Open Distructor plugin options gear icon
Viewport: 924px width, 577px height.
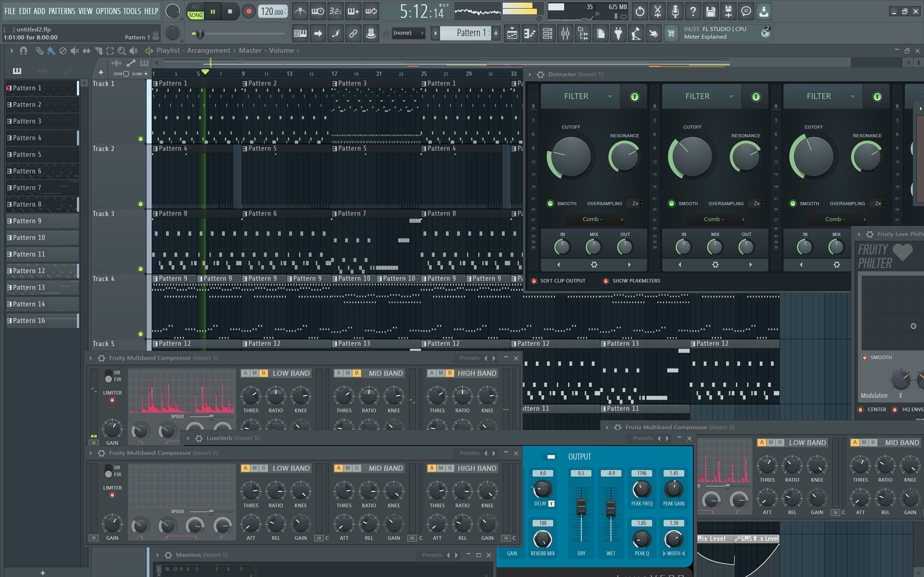click(541, 74)
